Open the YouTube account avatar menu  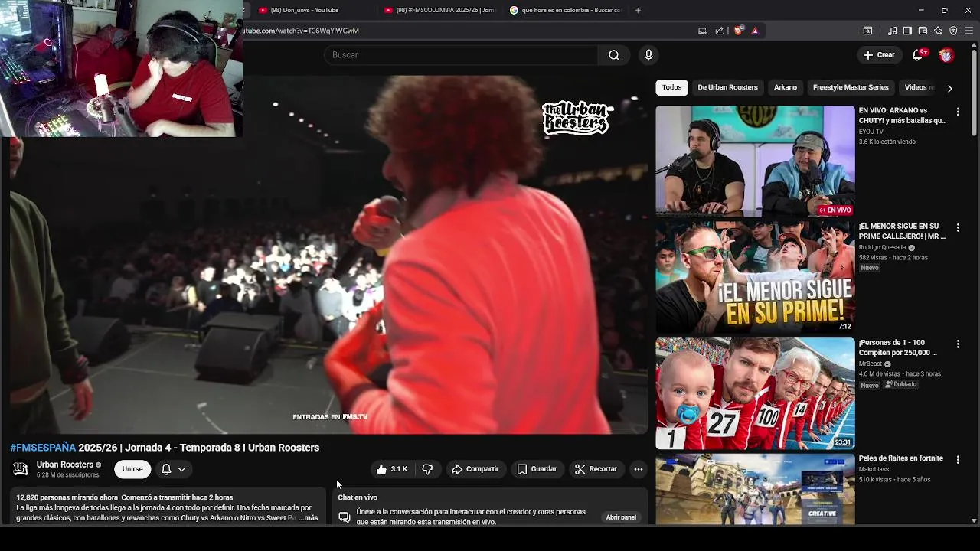tap(946, 55)
